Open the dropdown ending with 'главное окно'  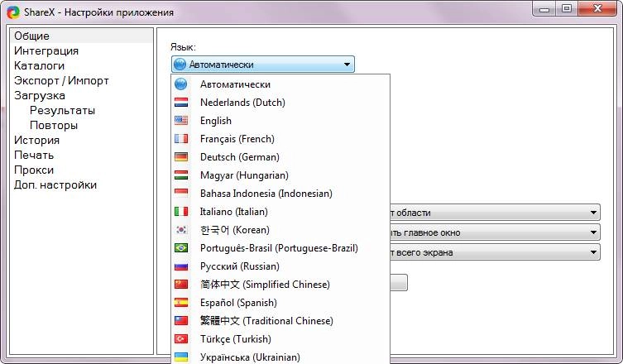[495, 232]
